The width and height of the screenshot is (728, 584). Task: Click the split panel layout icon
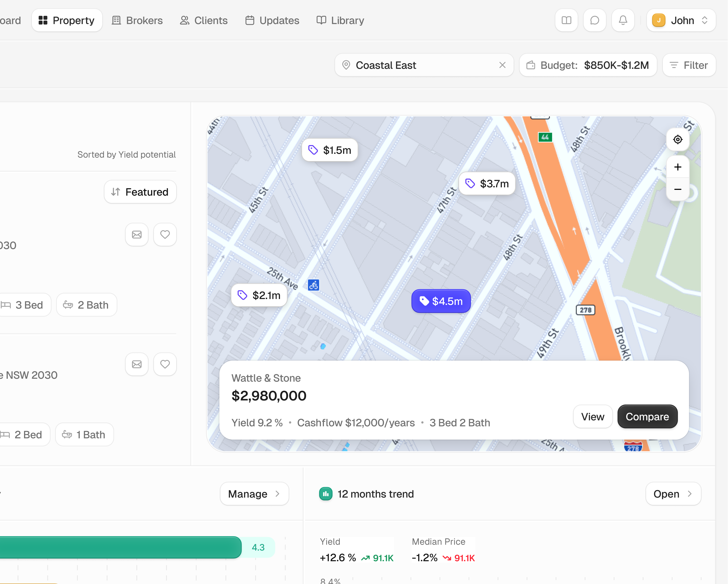click(566, 20)
